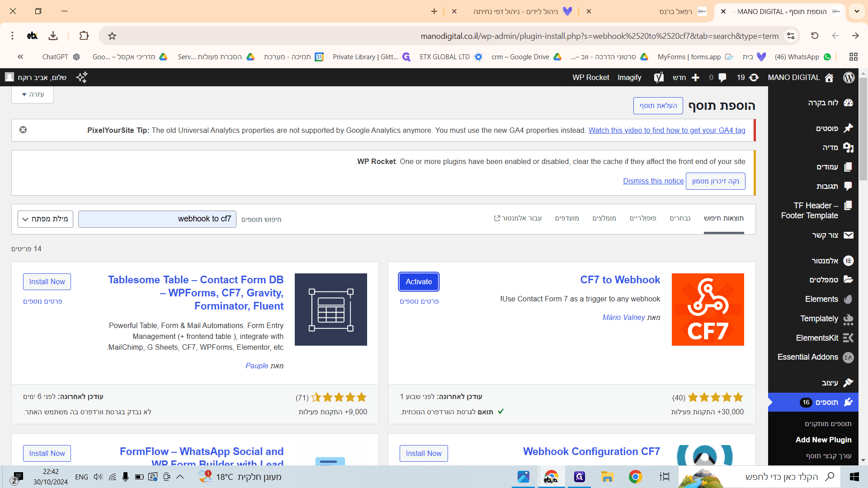This screenshot has height=488, width=868.
Task: Open the WhatsApp bookmark
Action: click(803, 57)
